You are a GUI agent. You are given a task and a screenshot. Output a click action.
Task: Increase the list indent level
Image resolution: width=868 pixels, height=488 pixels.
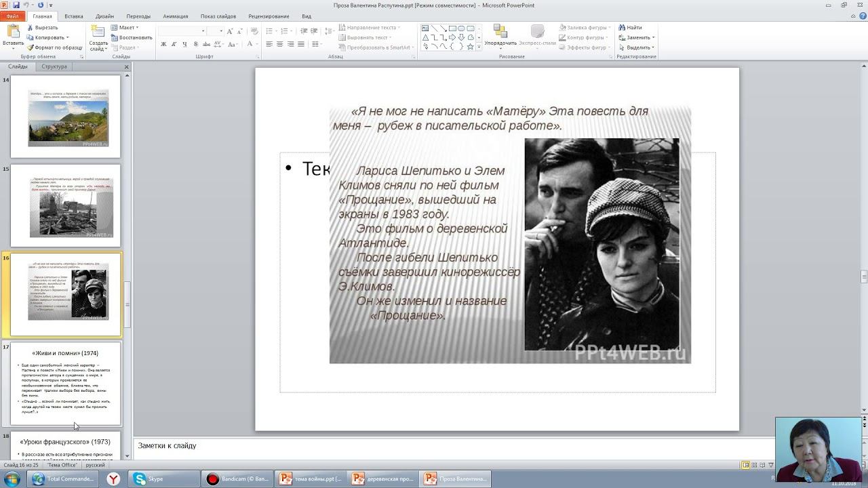click(x=313, y=31)
